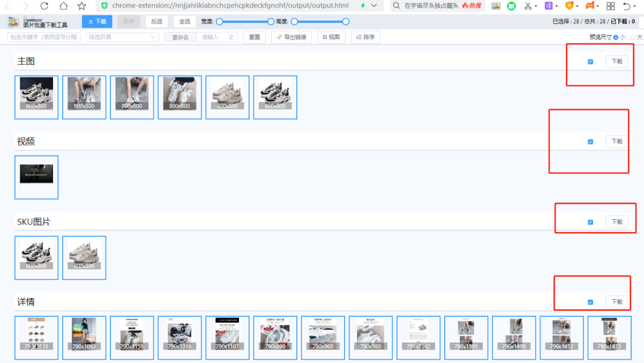Click the blue 下载 button in top toolbar

pyautogui.click(x=97, y=21)
